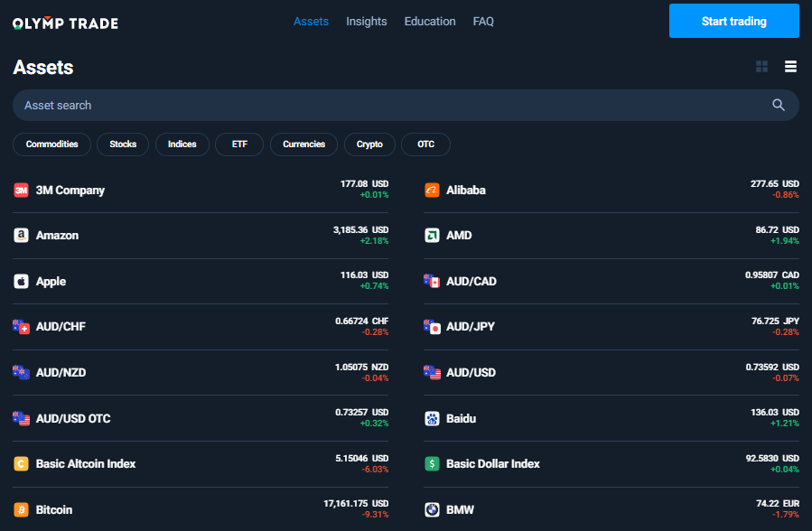Open the Education navigation tab

(430, 21)
